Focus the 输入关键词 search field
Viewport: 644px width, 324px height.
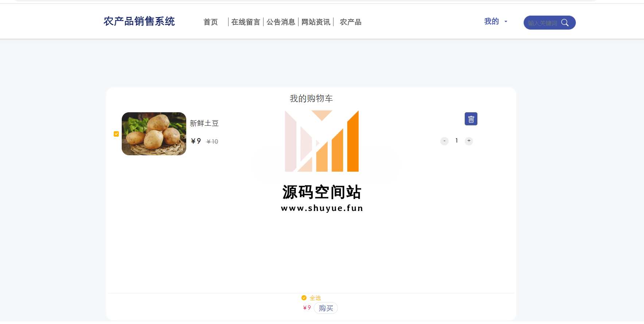tap(543, 23)
